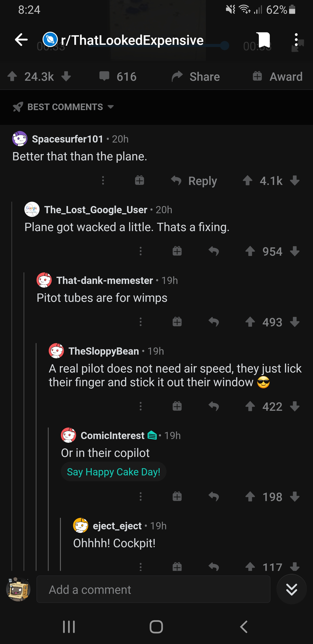Open the three-dot menu on That-dank-memester's comment
The height and width of the screenshot is (644, 313).
click(x=141, y=322)
